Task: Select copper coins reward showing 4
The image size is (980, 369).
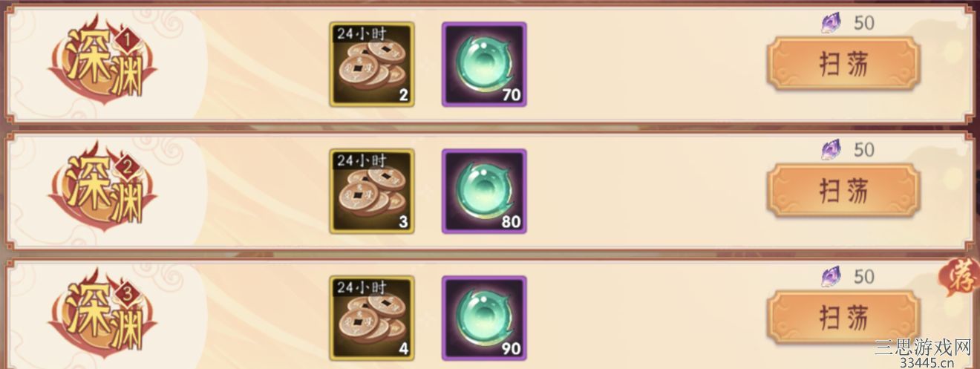Action: click(372, 319)
